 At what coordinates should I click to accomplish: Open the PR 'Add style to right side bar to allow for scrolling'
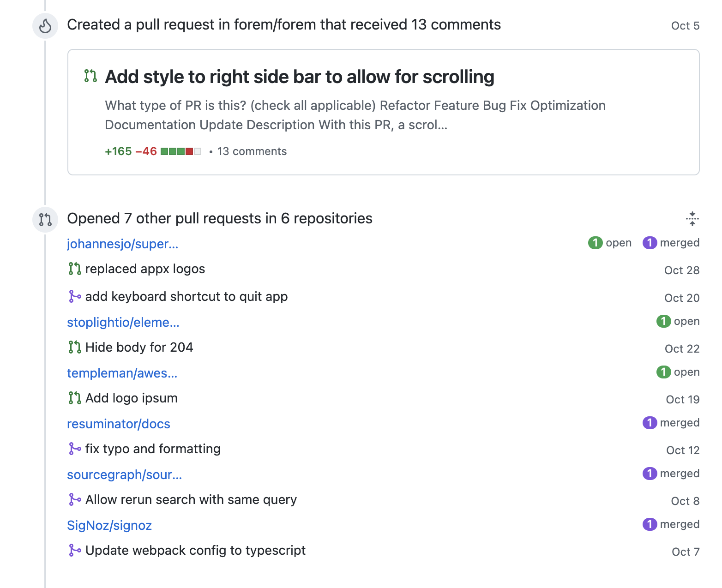300,77
